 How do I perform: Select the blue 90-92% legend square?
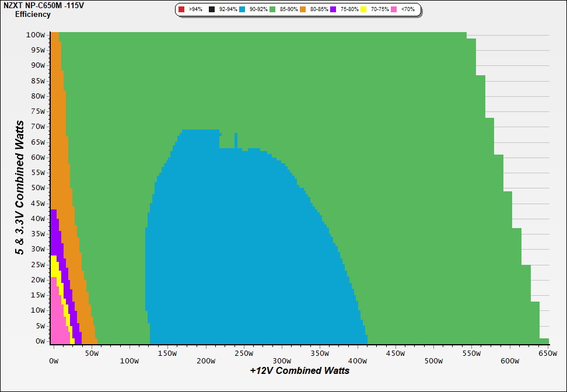[x=243, y=10]
